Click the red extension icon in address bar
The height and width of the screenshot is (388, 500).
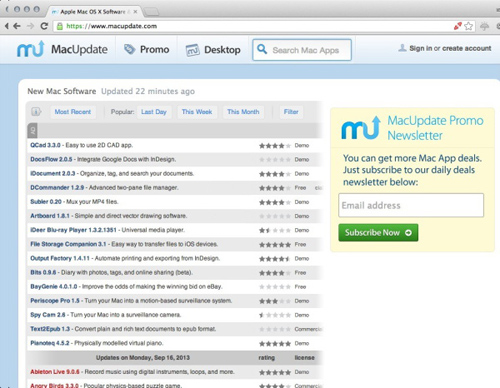[458, 26]
